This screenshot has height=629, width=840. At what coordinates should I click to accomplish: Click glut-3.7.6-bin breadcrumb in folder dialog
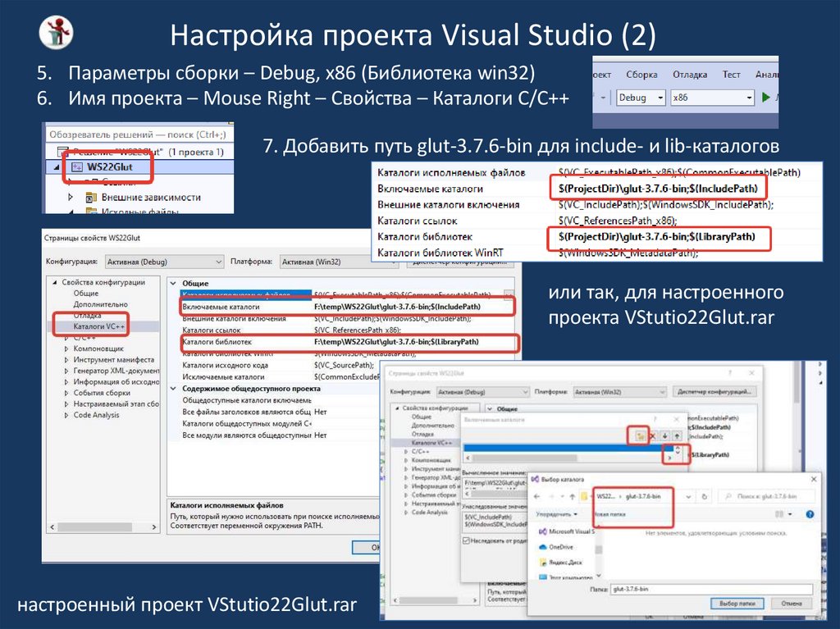643,497
